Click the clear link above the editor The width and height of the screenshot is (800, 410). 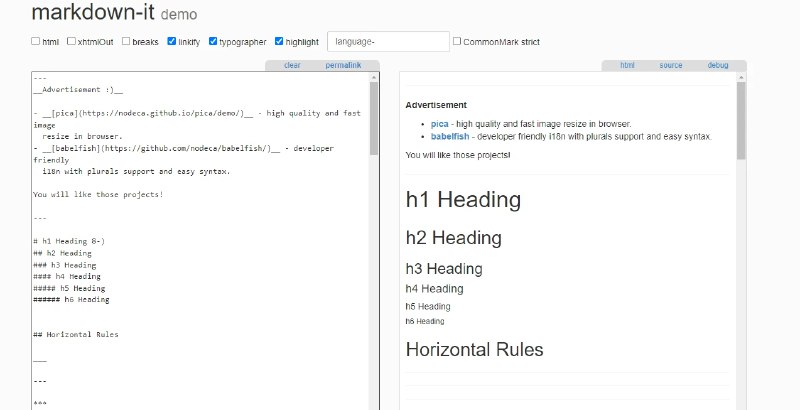click(x=292, y=65)
